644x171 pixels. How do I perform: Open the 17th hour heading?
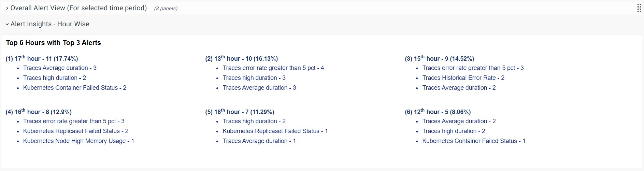[42, 59]
